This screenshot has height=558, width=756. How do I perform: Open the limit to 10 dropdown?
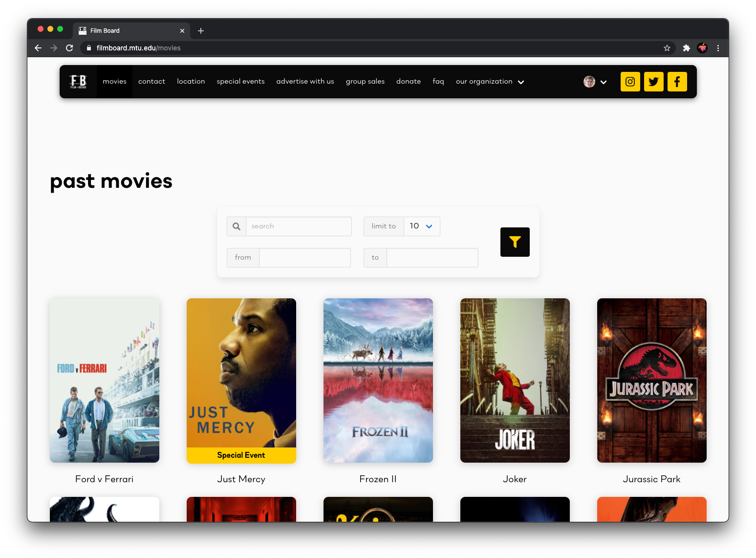point(421,226)
